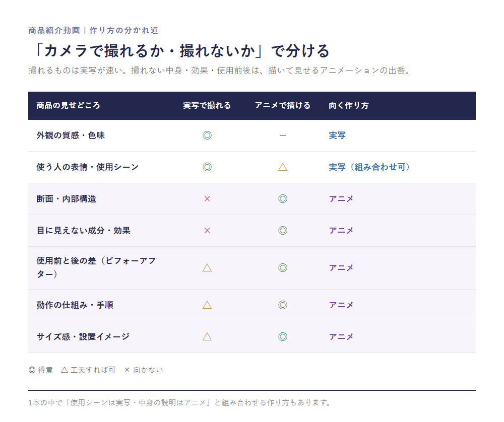The height and width of the screenshot is (422, 504).
Task: Select the サイズ感・設置イメージ row label
Action: coord(83,336)
